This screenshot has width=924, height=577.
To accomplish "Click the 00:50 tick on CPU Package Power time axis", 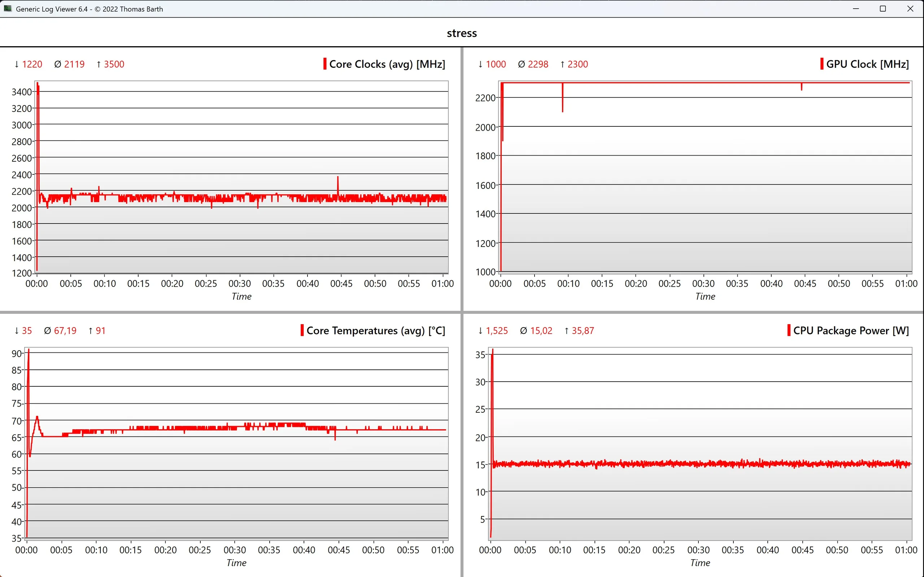I will point(837,550).
